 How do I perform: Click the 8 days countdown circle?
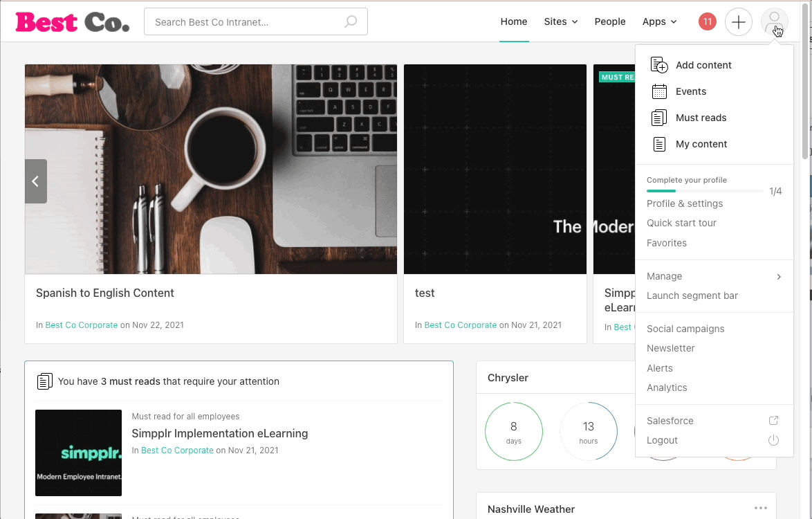(514, 432)
